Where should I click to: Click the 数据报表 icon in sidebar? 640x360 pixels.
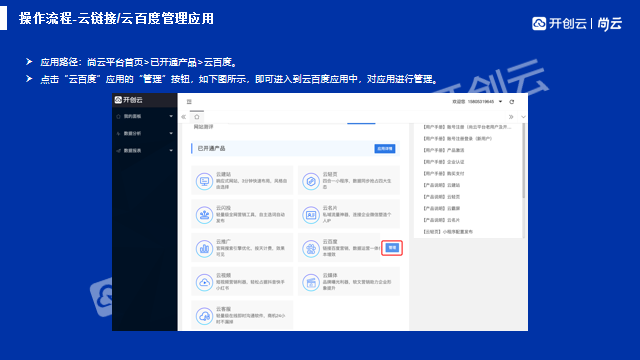coord(118,151)
